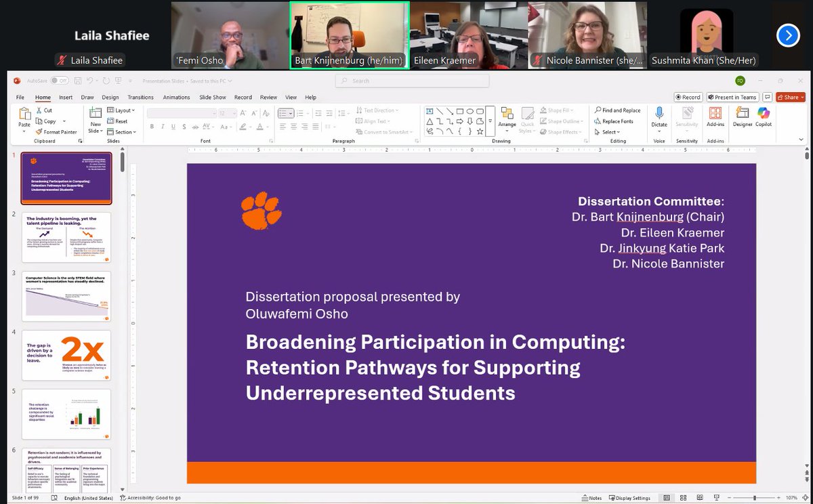
Task: Click the Paste clipboard icon
Action: pos(24,114)
